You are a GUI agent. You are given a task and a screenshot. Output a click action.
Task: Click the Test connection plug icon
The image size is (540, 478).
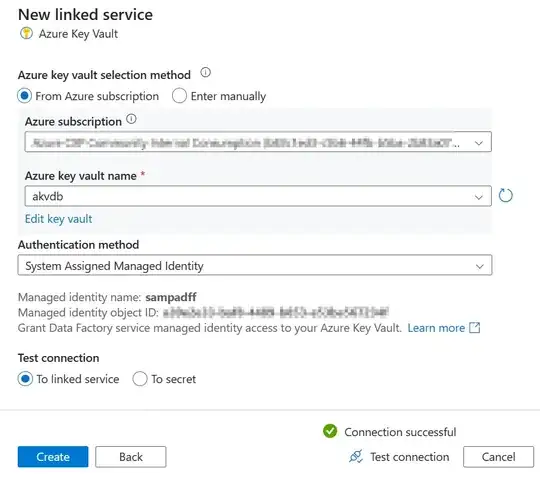pyautogui.click(x=356, y=457)
